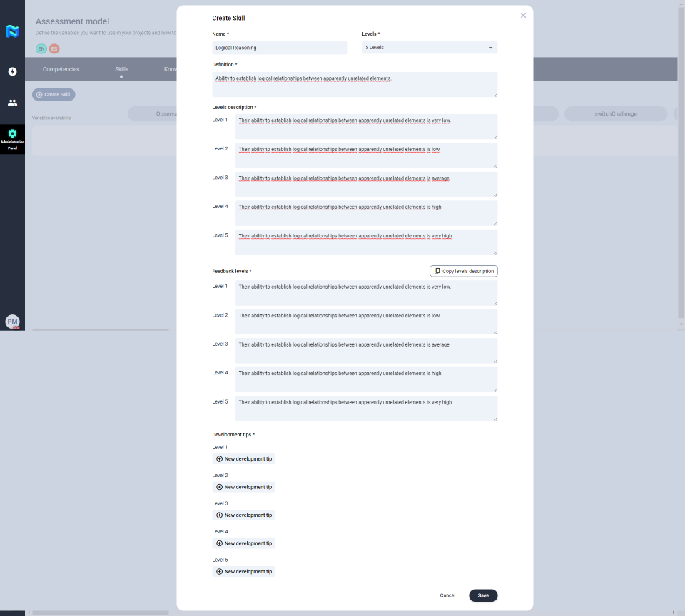Image resolution: width=685 pixels, height=616 pixels.
Task: Switch to the EN language badge
Action: (41, 48)
